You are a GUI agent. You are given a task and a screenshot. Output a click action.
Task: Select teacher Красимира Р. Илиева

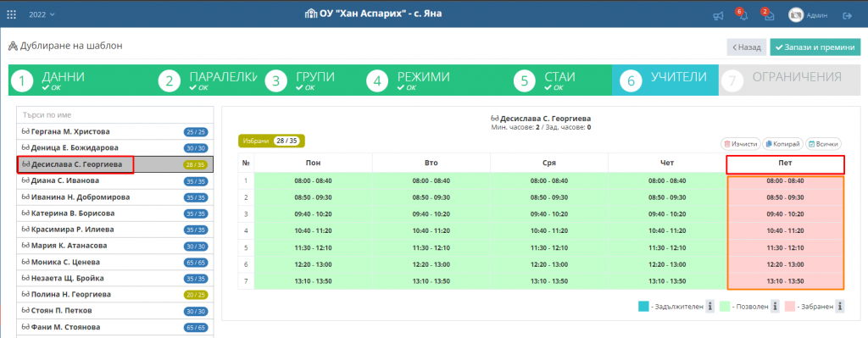[x=115, y=230]
